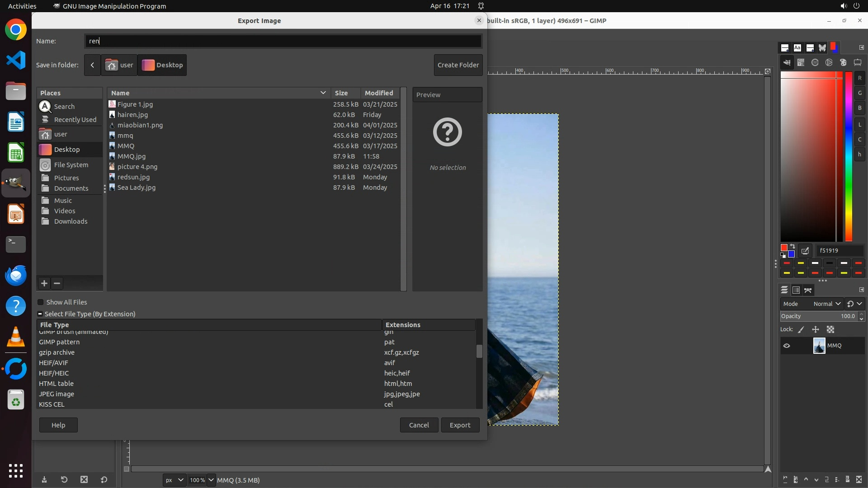Image resolution: width=868 pixels, height=488 pixels.
Task: Hide the MMQ layer with eye icon
Action: pyautogui.click(x=787, y=346)
